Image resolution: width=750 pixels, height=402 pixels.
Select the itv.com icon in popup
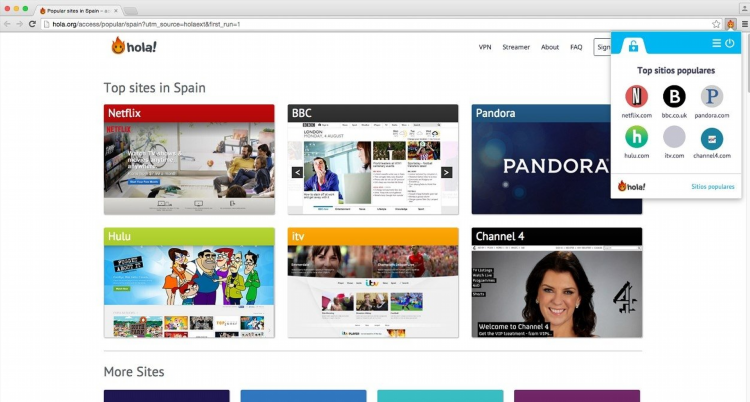point(674,137)
